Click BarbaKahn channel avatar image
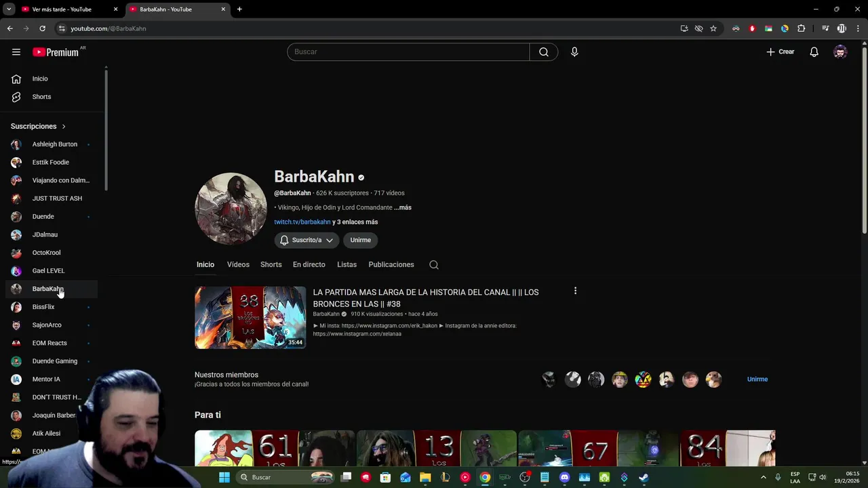The image size is (868, 488). click(x=231, y=208)
